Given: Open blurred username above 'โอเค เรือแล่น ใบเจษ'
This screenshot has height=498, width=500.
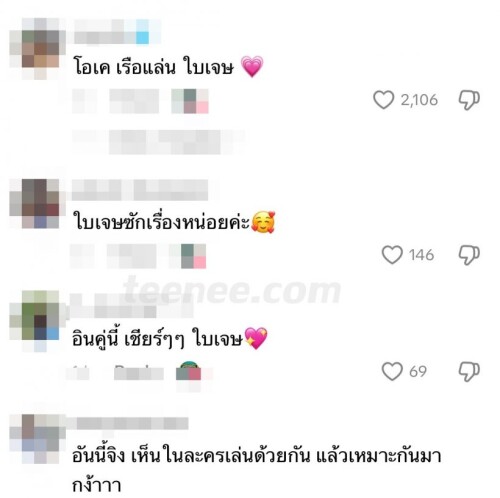Looking at the screenshot, I should click(117, 32).
